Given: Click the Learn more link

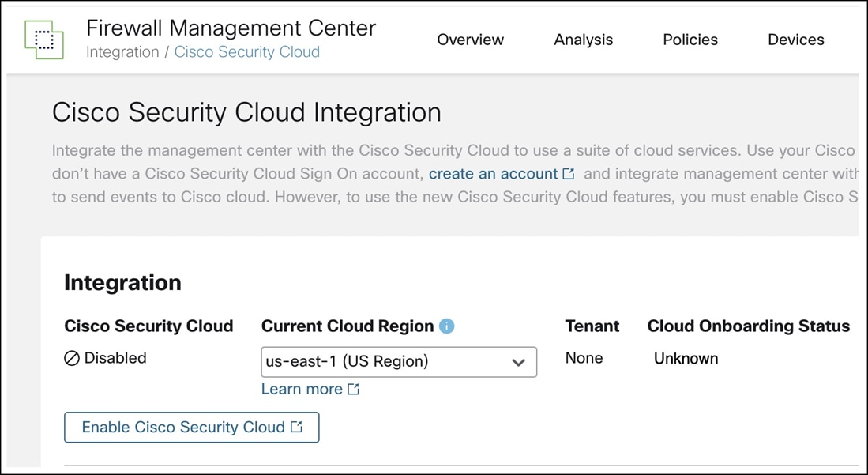Looking at the screenshot, I should (300, 388).
